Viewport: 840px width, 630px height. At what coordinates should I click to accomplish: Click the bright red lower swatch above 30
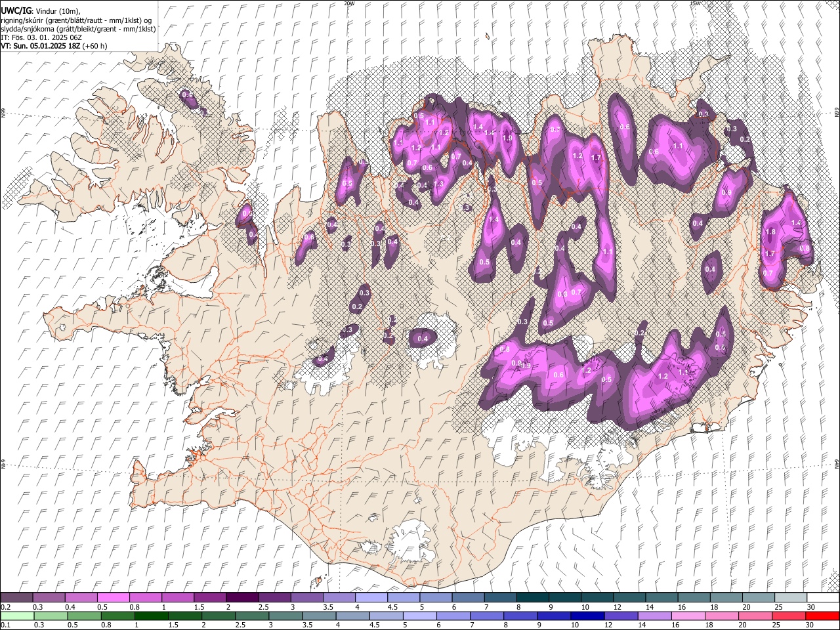tap(822, 616)
